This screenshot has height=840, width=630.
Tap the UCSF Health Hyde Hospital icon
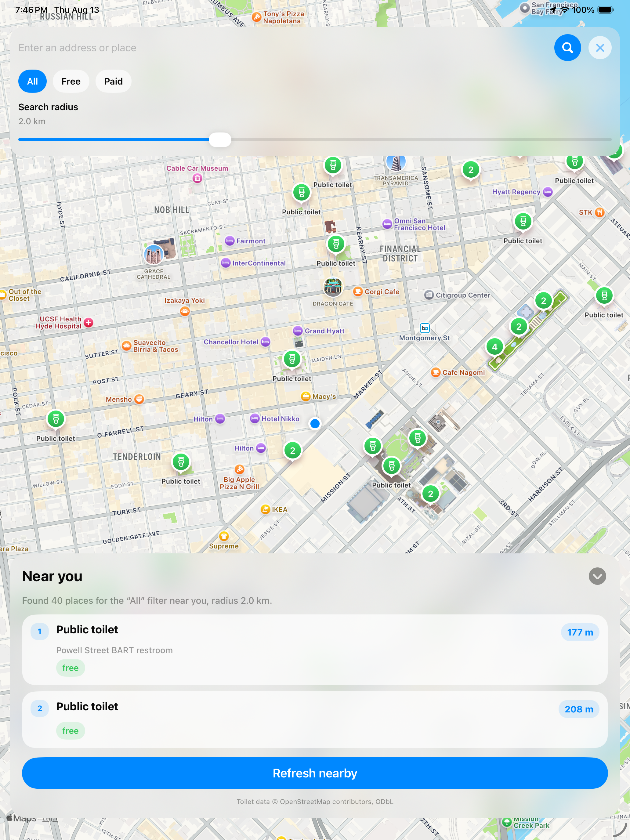pos(89,323)
